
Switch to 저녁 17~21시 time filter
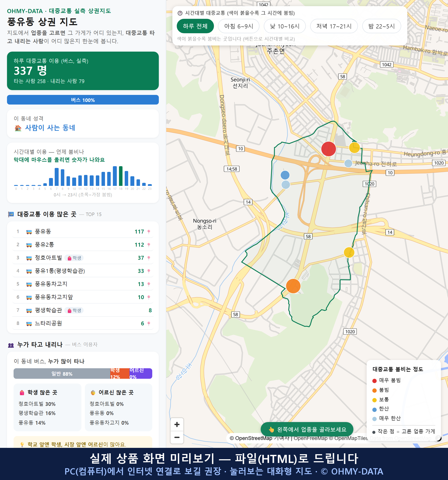[x=334, y=26]
